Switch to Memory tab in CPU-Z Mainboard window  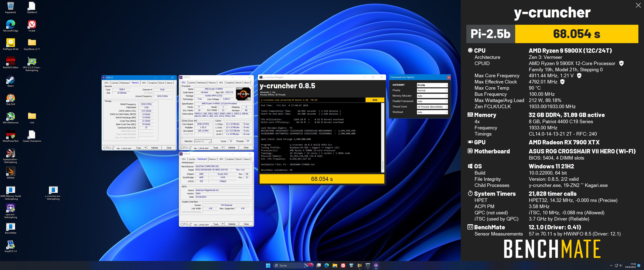tap(212, 159)
